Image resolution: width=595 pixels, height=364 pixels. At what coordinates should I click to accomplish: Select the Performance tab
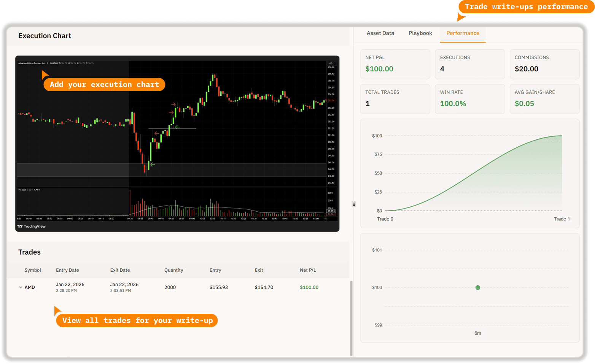[463, 33]
